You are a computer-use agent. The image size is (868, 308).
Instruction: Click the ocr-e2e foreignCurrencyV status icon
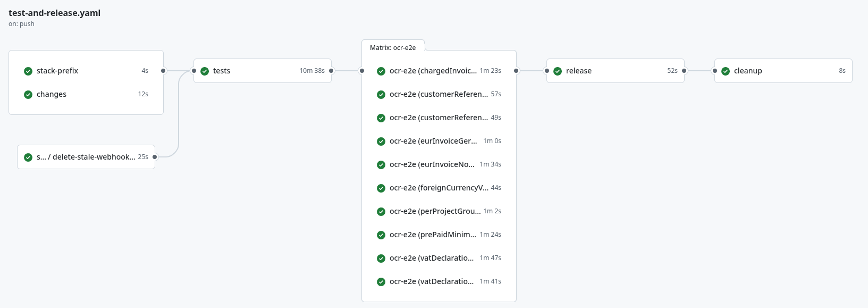pos(381,188)
